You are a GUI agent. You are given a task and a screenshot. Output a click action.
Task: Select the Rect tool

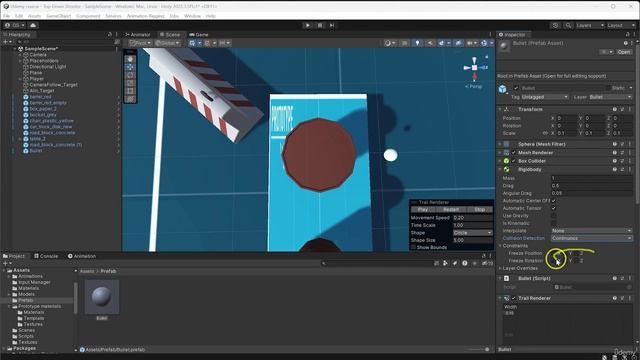[130, 91]
